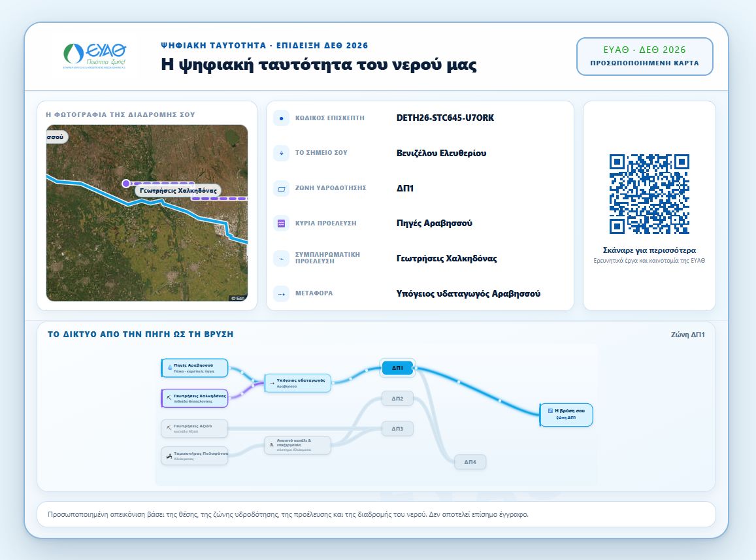This screenshot has width=756, height=560.
Task: Select the highlighted ΔΠ1 zone node
Action: pyautogui.click(x=397, y=368)
